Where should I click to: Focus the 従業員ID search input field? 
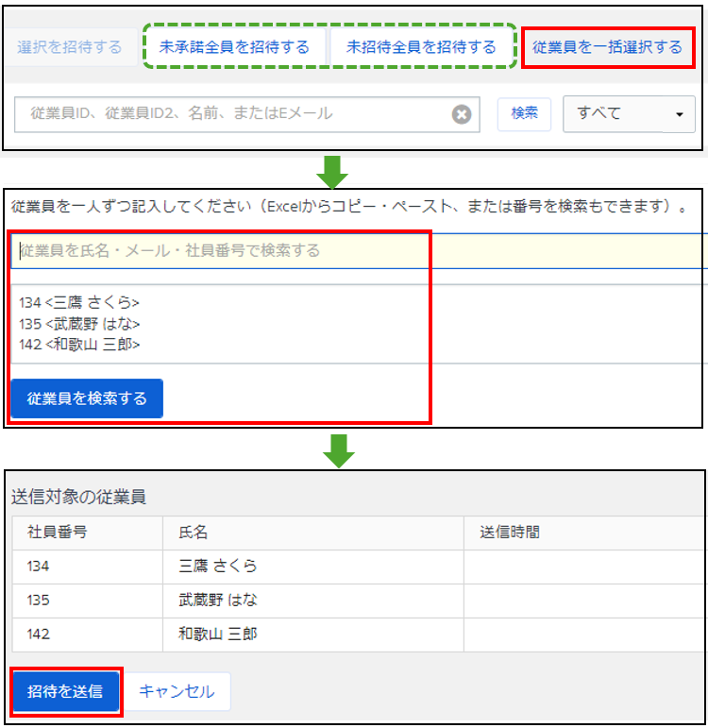(x=231, y=113)
